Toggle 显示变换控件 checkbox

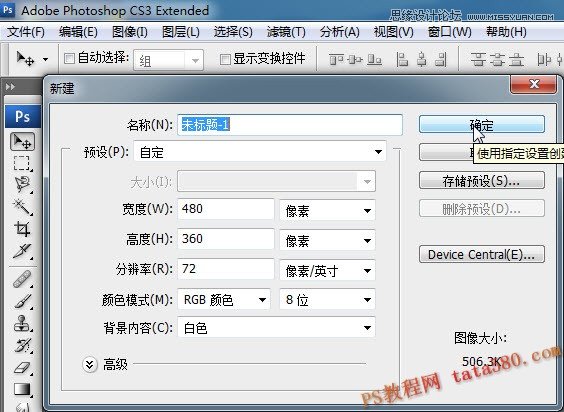[x=225, y=59]
